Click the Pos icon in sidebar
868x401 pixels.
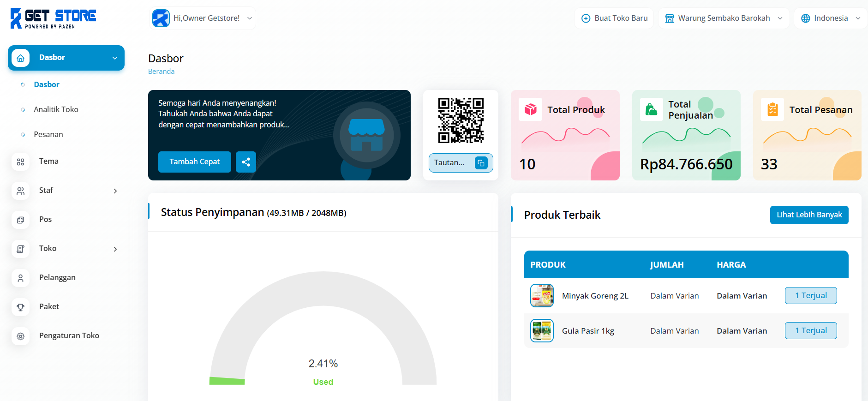point(21,220)
